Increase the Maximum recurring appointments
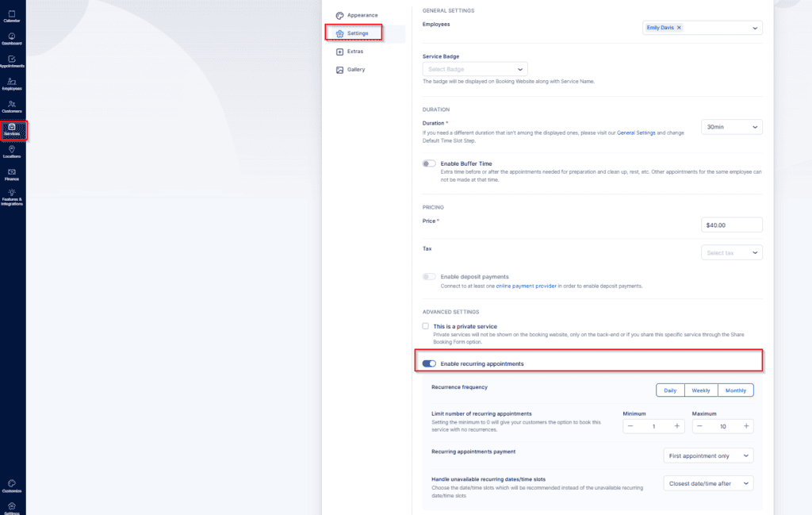812x515 pixels. tap(746, 426)
